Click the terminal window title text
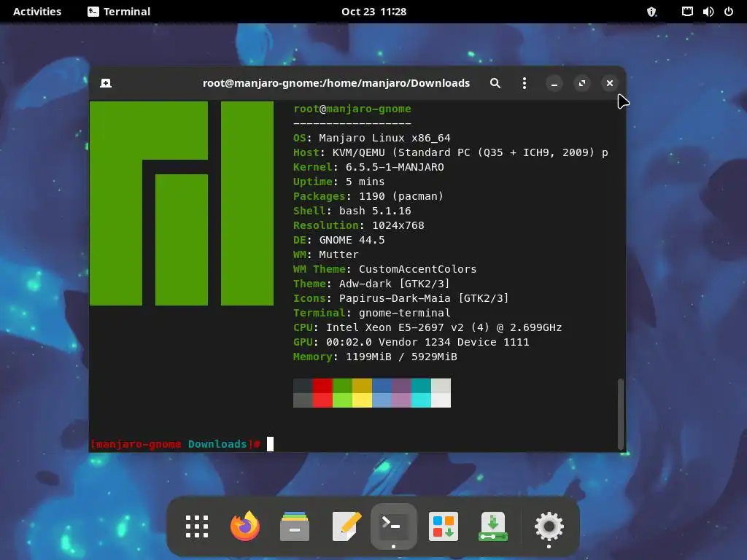Image resolution: width=747 pixels, height=560 pixels. 336,83
